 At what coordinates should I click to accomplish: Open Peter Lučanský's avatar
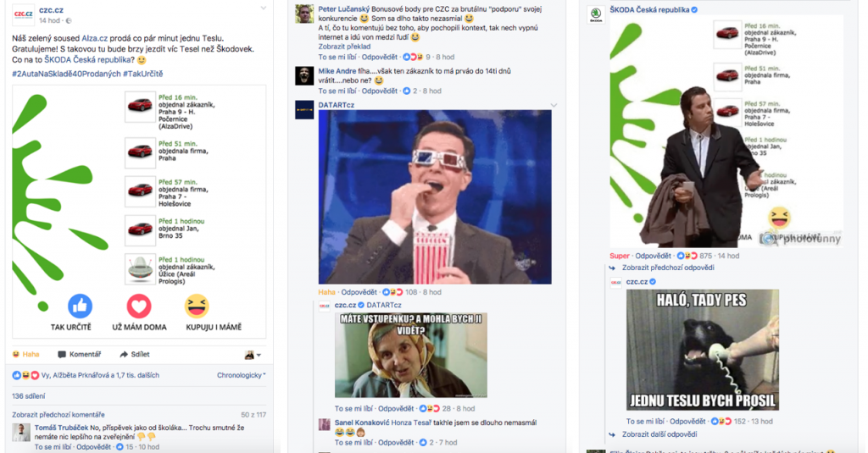point(304,14)
